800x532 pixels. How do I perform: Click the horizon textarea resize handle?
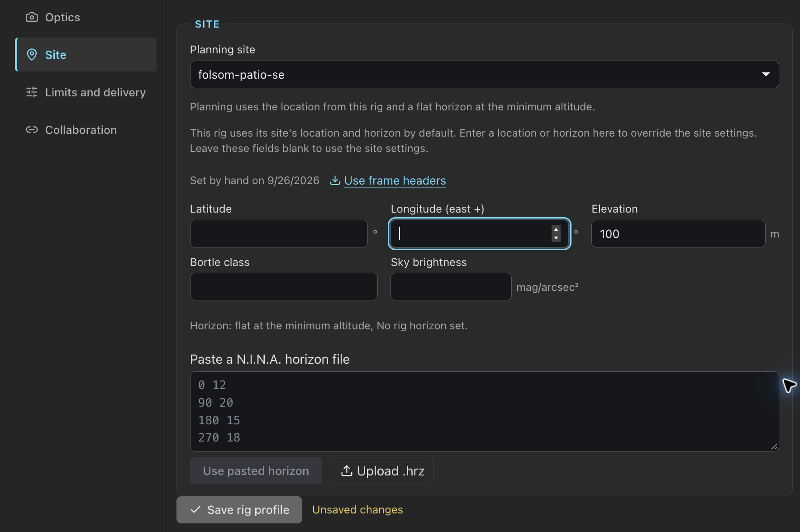click(774, 446)
